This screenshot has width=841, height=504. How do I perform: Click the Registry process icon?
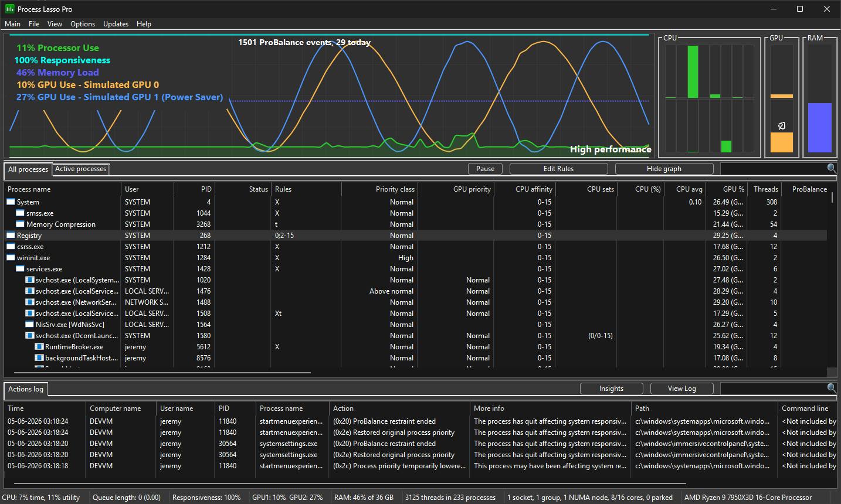coord(11,236)
